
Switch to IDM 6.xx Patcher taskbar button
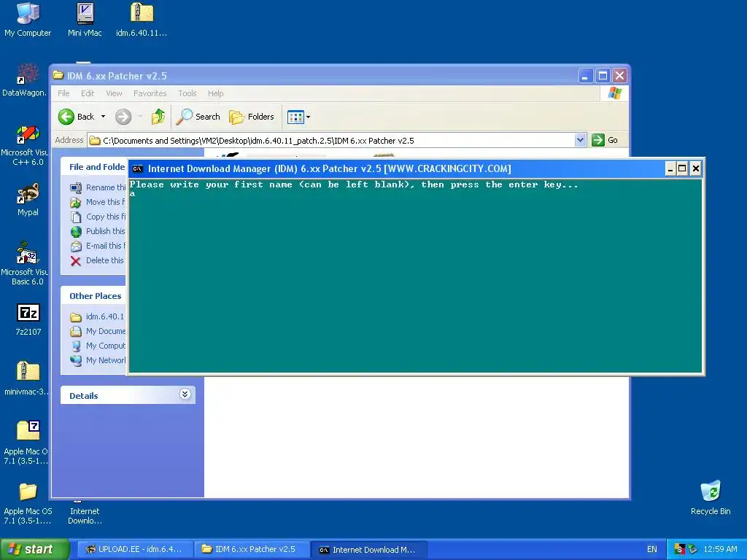[252, 549]
